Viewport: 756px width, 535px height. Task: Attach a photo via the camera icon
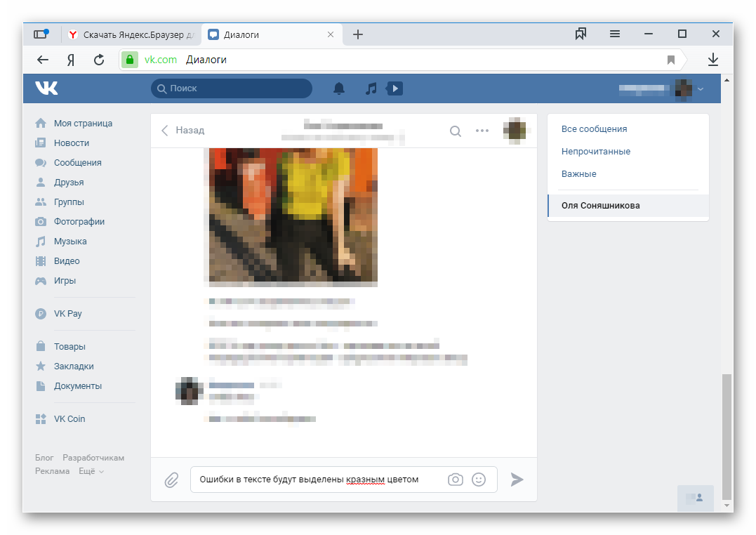(455, 479)
